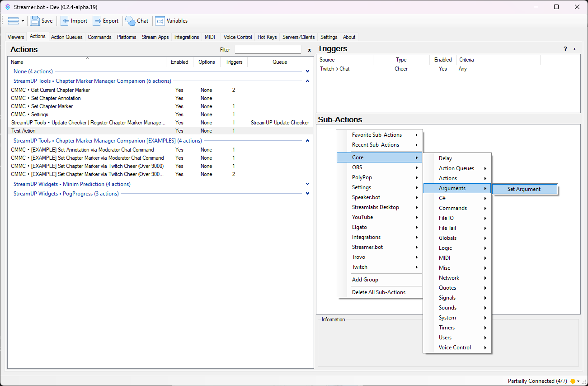Viewport: 588px width, 386px height.
Task: Select Set Argument in the submenu
Action: [x=525, y=189]
